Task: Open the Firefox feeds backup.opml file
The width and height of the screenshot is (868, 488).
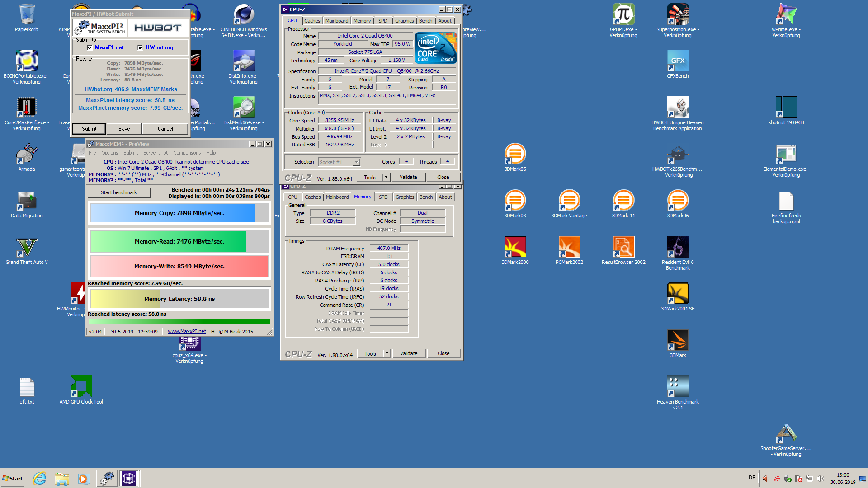Action: 786,207
